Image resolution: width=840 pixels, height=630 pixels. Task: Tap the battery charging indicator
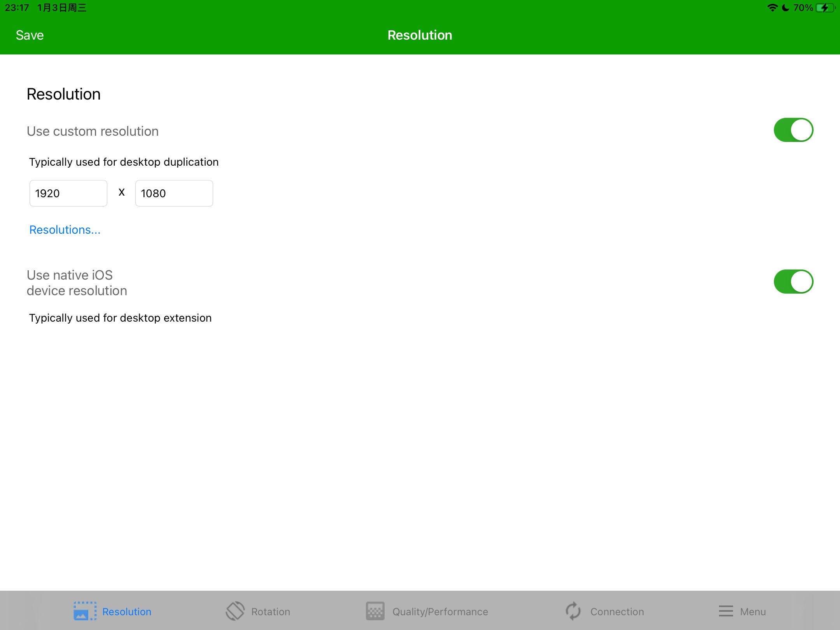click(x=825, y=8)
